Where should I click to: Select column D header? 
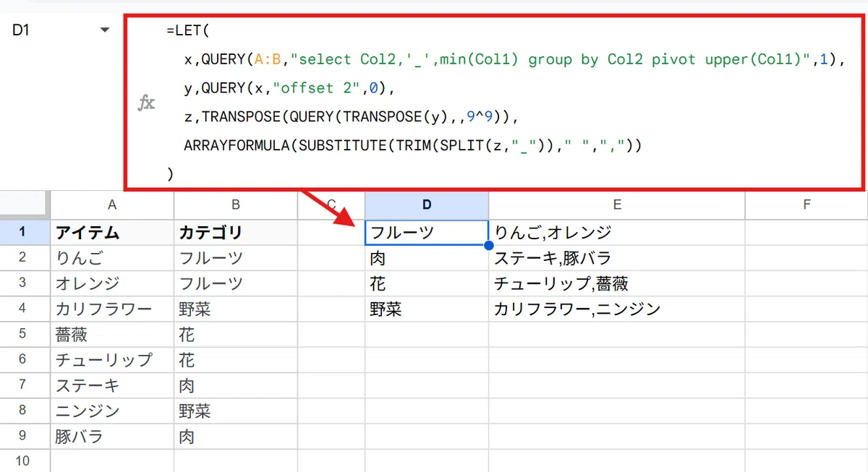427,205
